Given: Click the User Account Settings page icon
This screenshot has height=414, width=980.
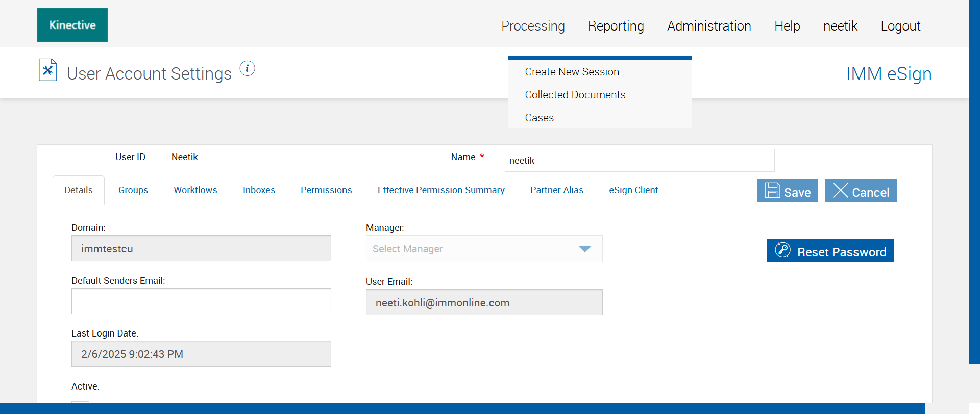Looking at the screenshot, I should pos(47,70).
